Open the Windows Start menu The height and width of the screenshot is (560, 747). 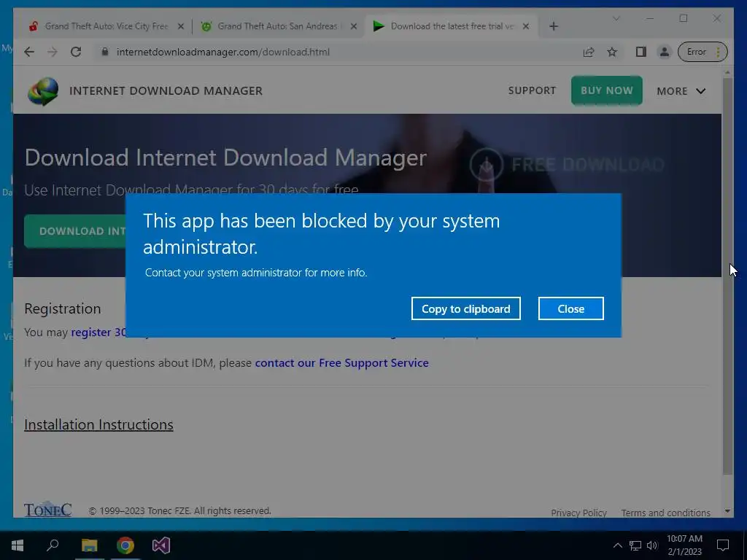(x=18, y=545)
